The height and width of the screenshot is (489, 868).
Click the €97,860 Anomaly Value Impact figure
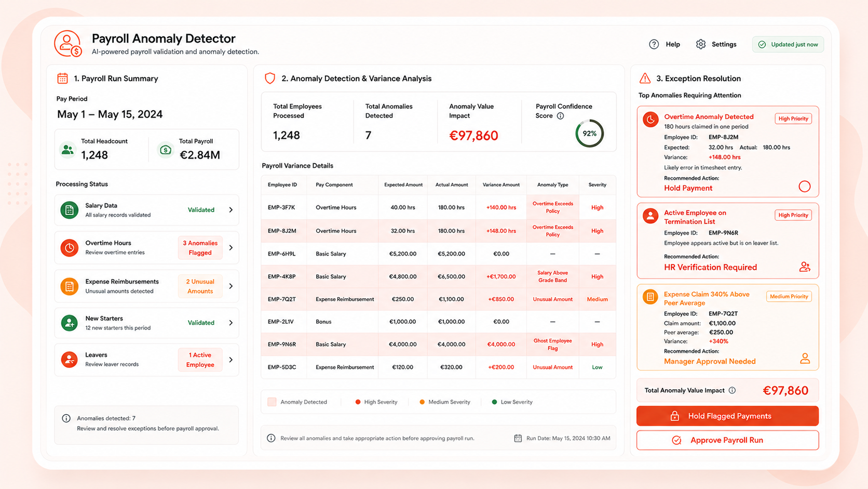tap(473, 136)
